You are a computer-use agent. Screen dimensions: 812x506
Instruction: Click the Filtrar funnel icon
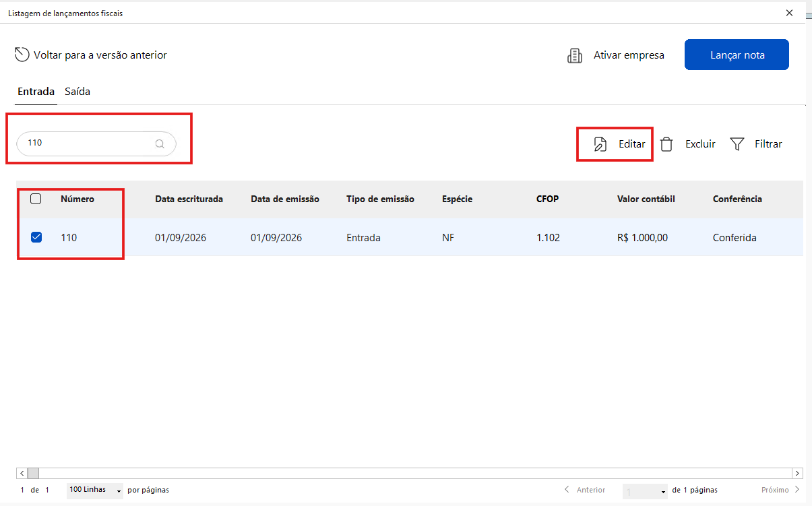pyautogui.click(x=737, y=144)
